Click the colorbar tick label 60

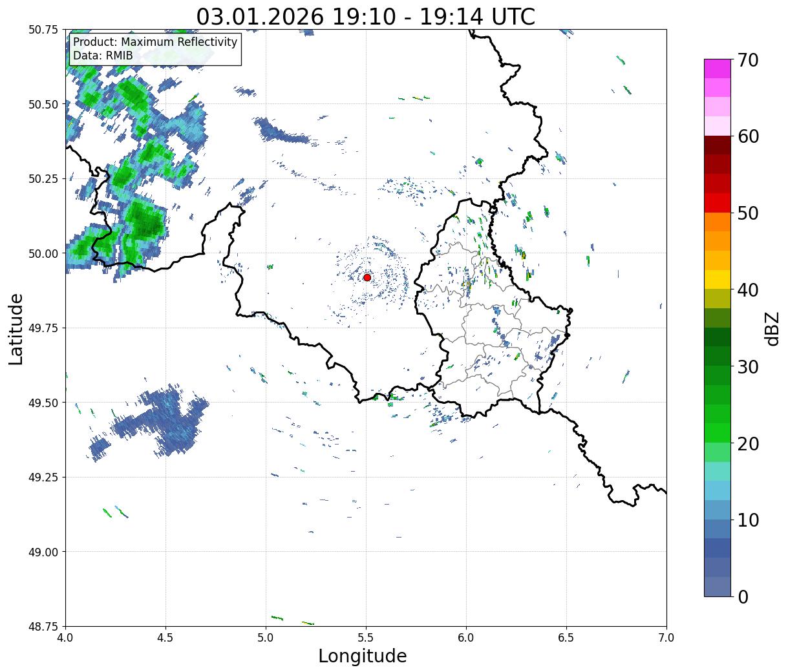click(x=748, y=136)
